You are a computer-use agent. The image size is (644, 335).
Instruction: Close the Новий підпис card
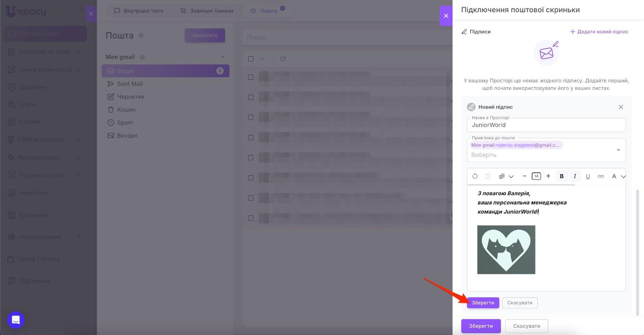pyautogui.click(x=621, y=107)
